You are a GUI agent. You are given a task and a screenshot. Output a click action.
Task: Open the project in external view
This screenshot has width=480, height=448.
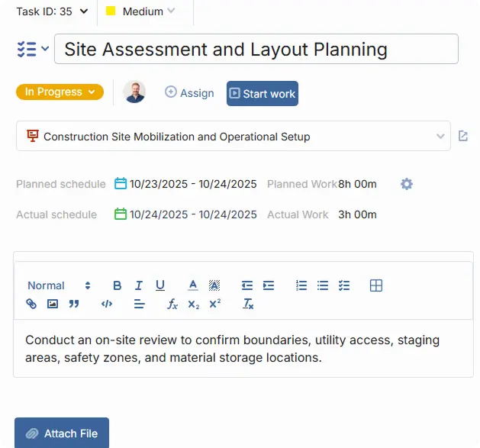[x=463, y=137]
